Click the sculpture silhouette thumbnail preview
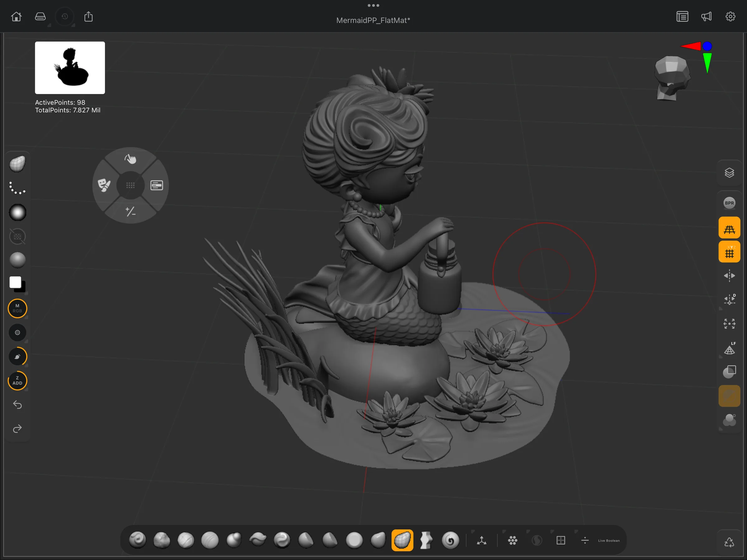 70,68
